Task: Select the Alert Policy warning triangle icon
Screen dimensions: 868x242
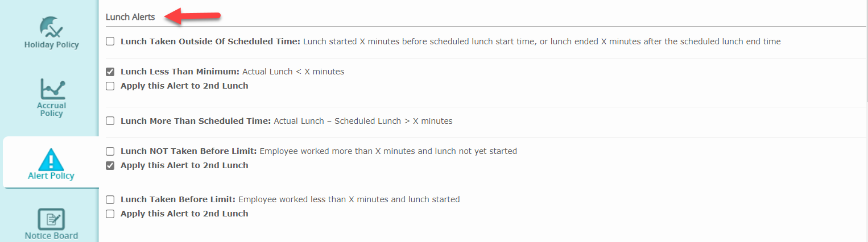Action: pos(51,160)
